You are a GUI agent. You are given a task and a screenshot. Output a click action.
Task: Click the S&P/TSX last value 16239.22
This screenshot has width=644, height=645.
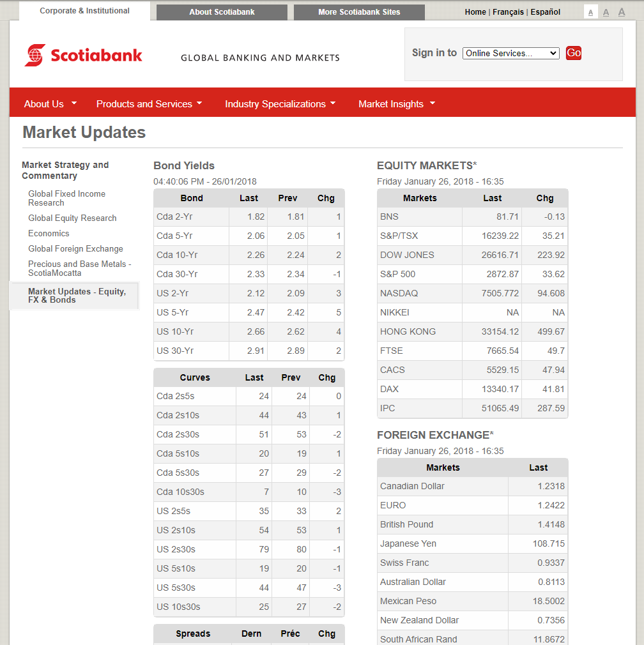pos(500,236)
